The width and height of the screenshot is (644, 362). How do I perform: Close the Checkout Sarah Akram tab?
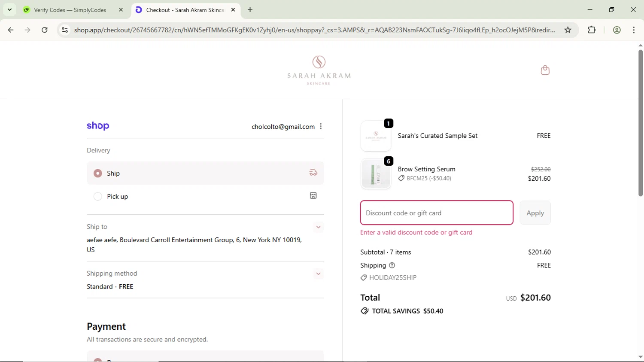[233, 9]
